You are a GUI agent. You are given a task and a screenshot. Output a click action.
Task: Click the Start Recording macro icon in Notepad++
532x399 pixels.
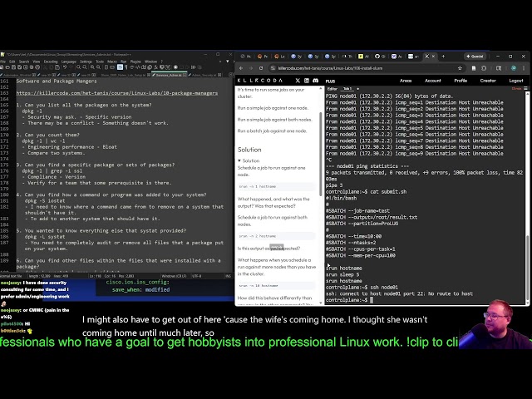coord(175,67)
